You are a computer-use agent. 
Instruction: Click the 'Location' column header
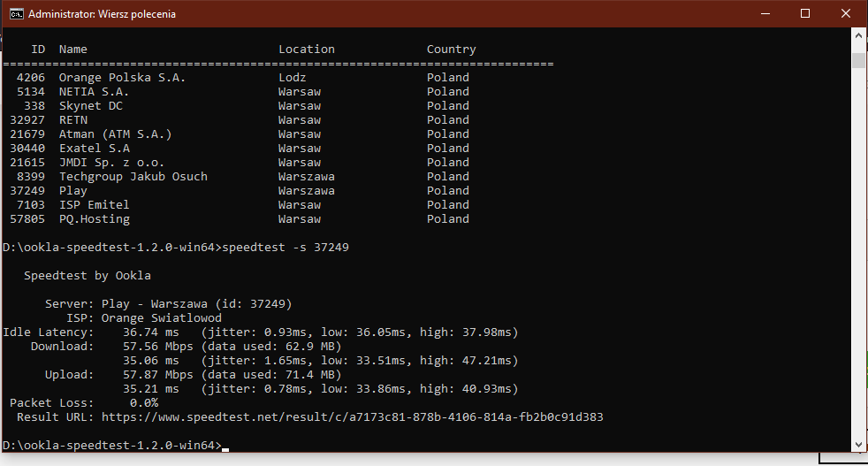307,50
